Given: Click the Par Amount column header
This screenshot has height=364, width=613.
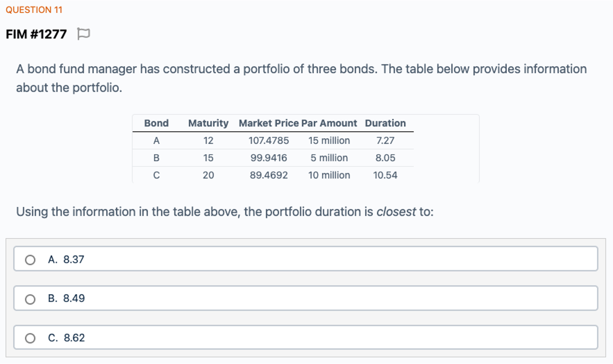Looking at the screenshot, I should [329, 123].
